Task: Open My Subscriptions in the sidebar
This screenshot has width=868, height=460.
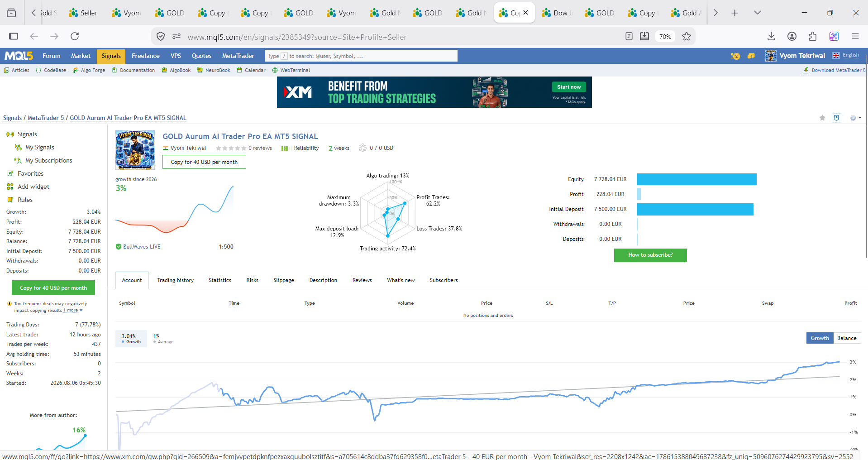Action: (x=43, y=160)
